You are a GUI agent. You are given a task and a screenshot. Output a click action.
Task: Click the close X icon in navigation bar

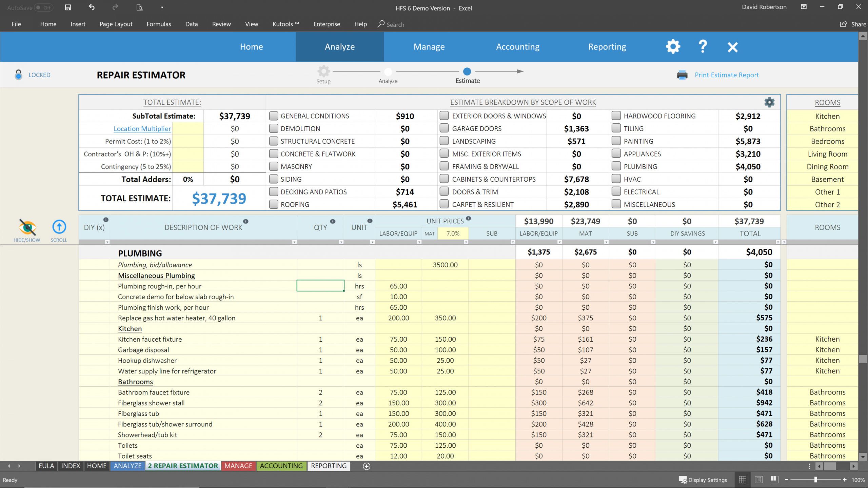[x=732, y=46]
